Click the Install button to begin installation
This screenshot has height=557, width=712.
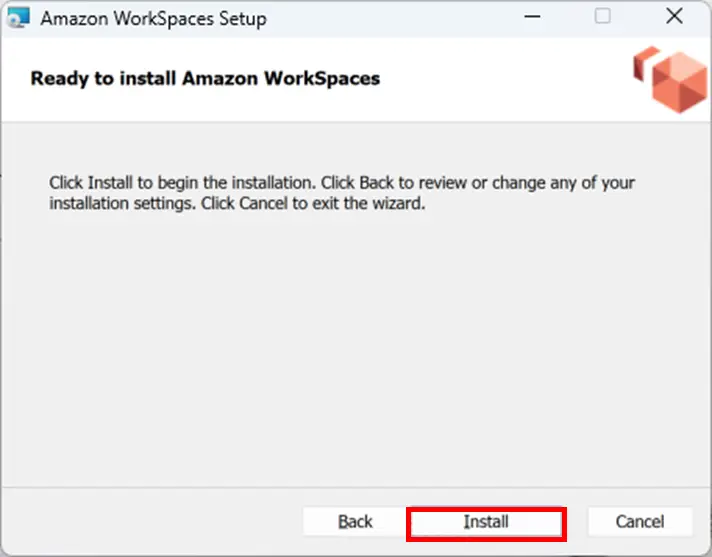pos(486,522)
